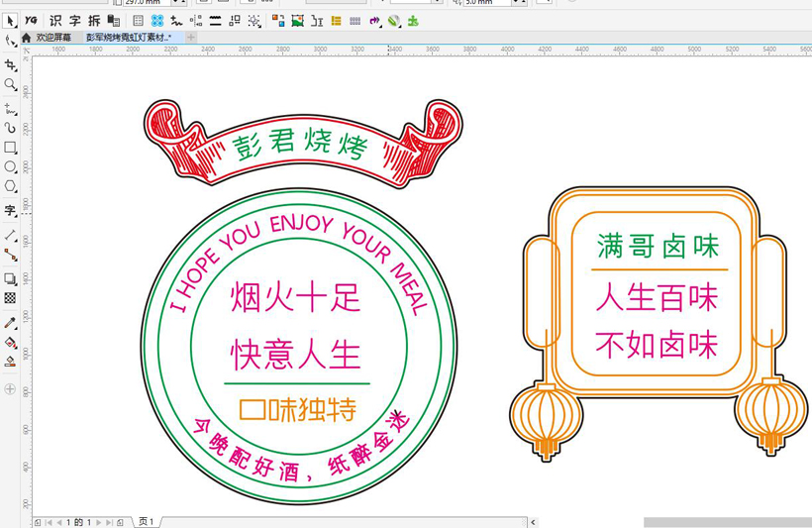Click the squiggle curve plugin icon
This screenshot has width=812, height=528.
tap(176, 21)
